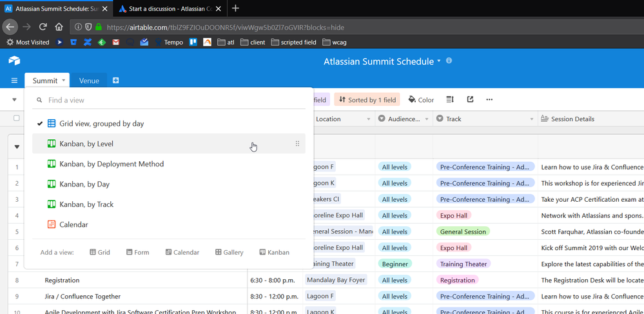Viewport: 644px width, 314px height.
Task: Open the view switcher dropdown triangle
Action: click(x=14, y=99)
